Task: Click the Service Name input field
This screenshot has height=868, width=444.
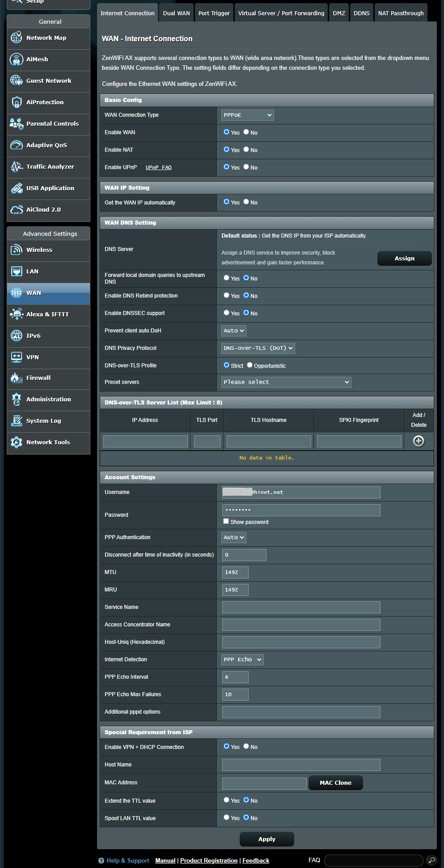Action: point(301,607)
